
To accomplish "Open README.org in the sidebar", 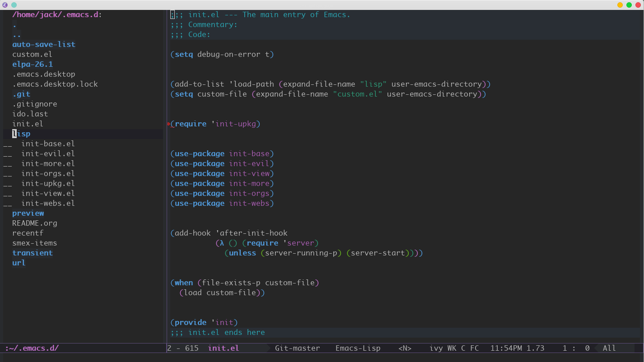I will (x=35, y=223).
